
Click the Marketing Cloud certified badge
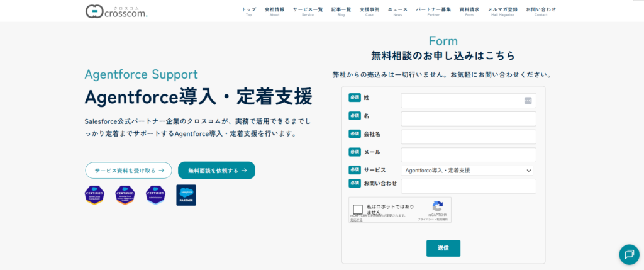click(125, 195)
